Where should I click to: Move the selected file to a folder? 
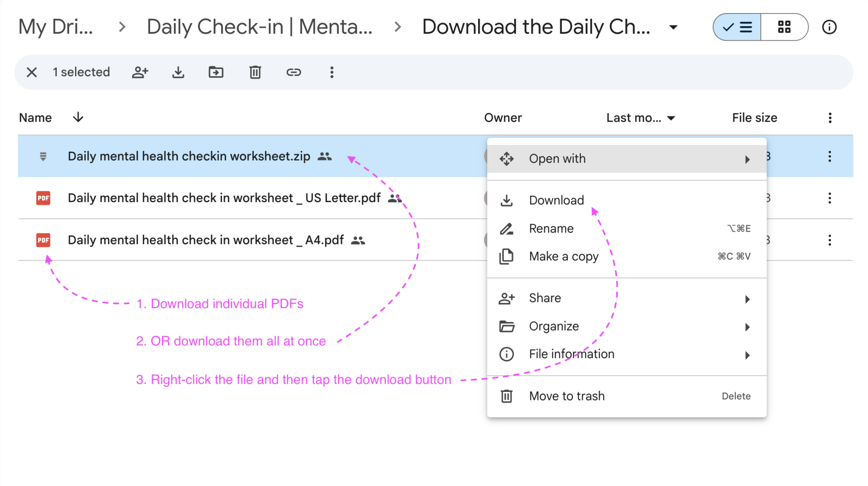coord(216,72)
